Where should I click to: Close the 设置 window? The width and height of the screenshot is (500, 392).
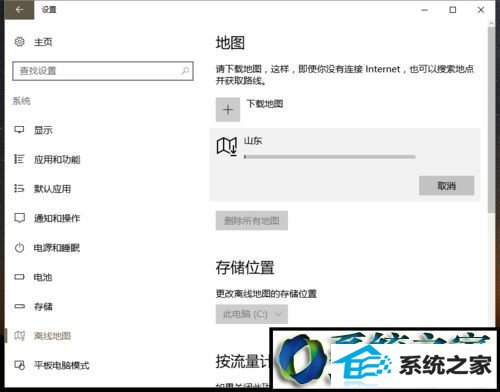(x=481, y=10)
